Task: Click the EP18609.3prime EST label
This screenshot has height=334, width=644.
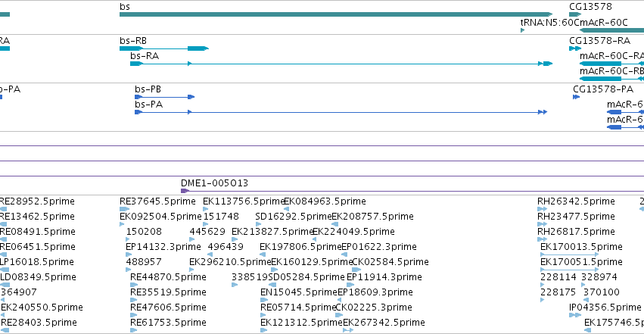Action: click(375, 292)
